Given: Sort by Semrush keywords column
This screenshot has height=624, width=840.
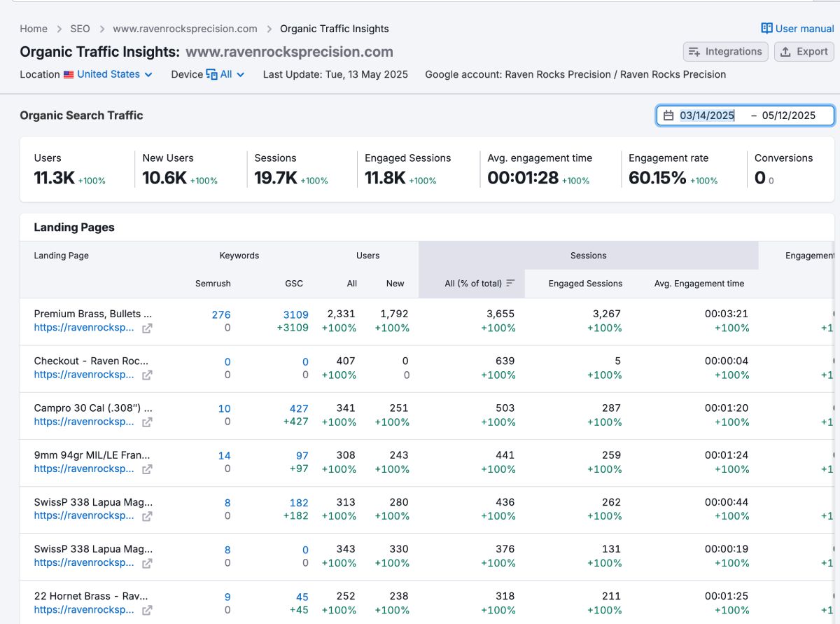Looking at the screenshot, I should point(213,284).
